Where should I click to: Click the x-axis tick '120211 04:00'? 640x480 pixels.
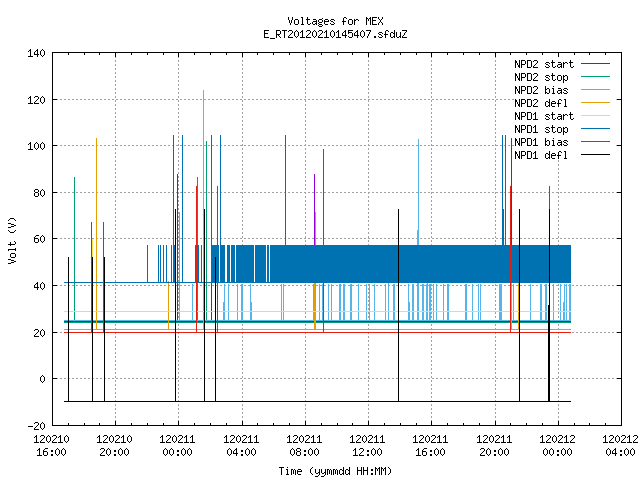(241, 446)
